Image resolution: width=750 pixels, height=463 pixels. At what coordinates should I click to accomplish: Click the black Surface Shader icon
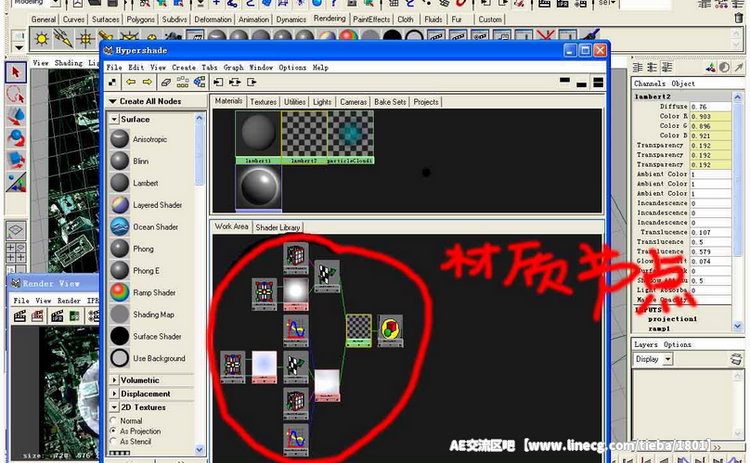(x=120, y=336)
